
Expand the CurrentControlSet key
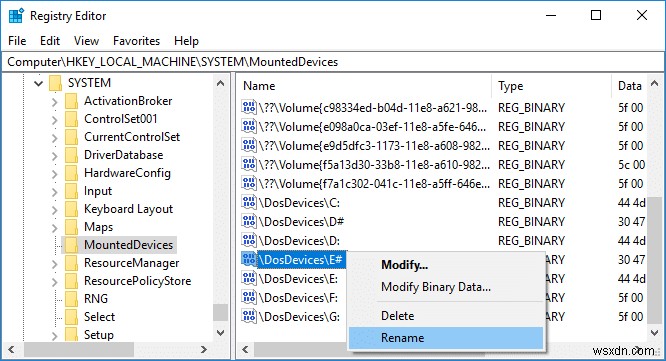(x=54, y=138)
